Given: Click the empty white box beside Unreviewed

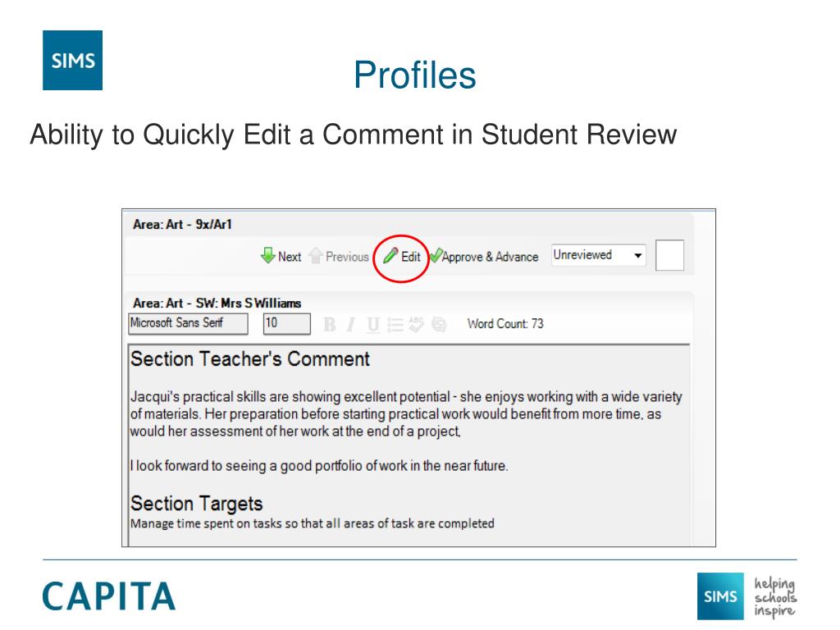Looking at the screenshot, I should pyautogui.click(x=669, y=255).
